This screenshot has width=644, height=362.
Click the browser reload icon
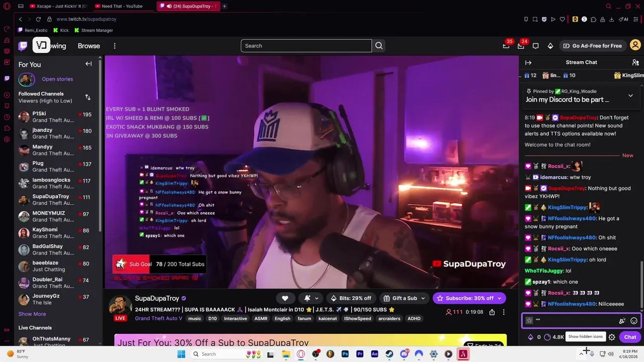[38, 19]
